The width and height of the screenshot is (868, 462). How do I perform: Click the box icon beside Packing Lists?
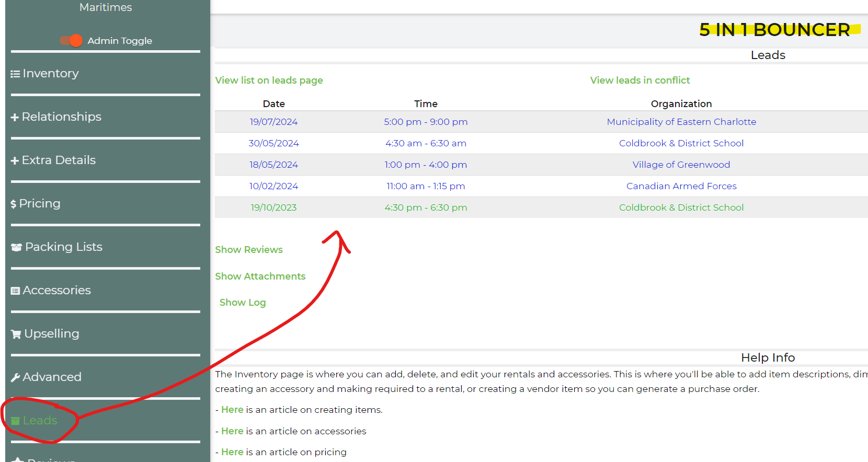tap(17, 248)
